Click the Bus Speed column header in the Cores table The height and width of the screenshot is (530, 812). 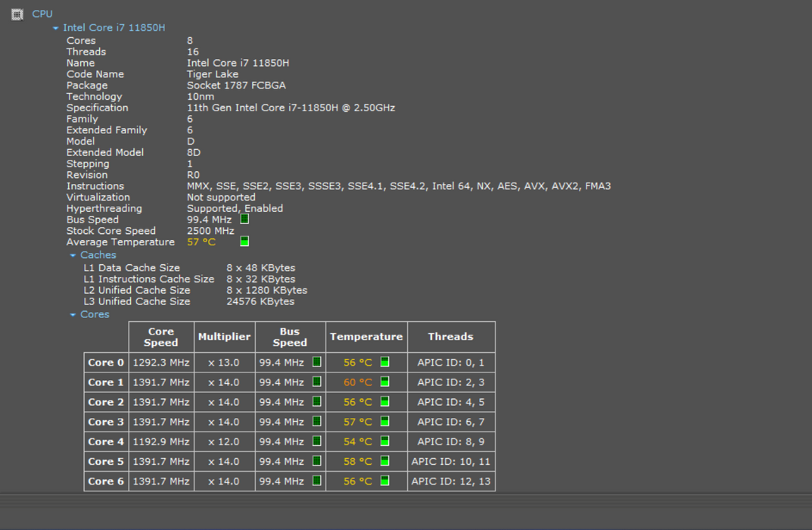click(290, 337)
